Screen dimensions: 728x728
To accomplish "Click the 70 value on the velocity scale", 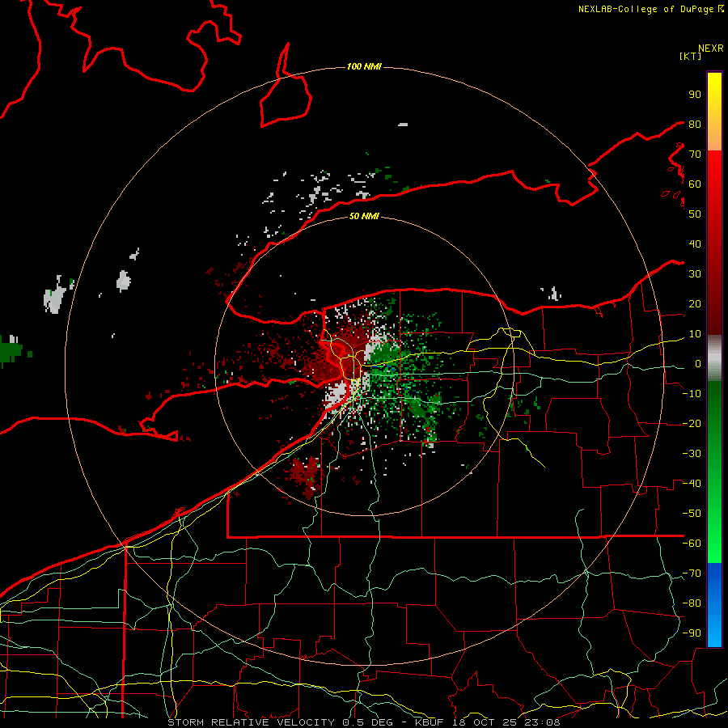I will pyautogui.click(x=695, y=154).
